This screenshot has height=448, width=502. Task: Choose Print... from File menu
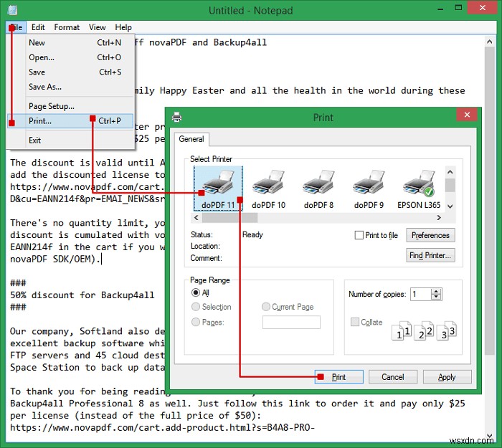tap(70, 121)
